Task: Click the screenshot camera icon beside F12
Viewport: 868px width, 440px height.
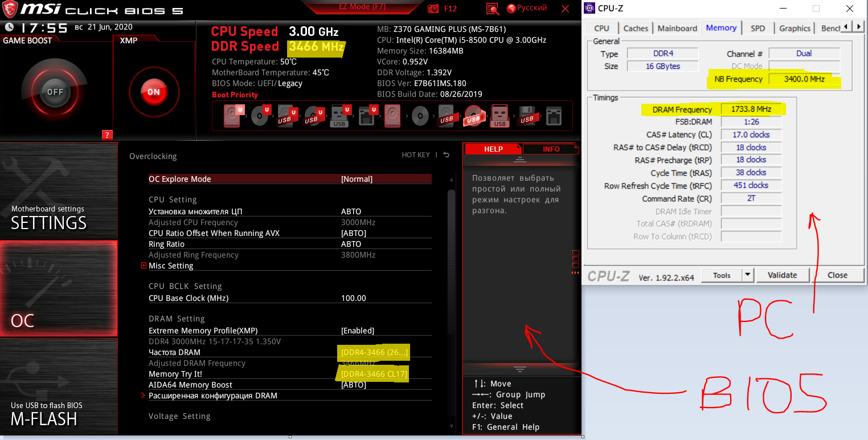Action: click(434, 9)
